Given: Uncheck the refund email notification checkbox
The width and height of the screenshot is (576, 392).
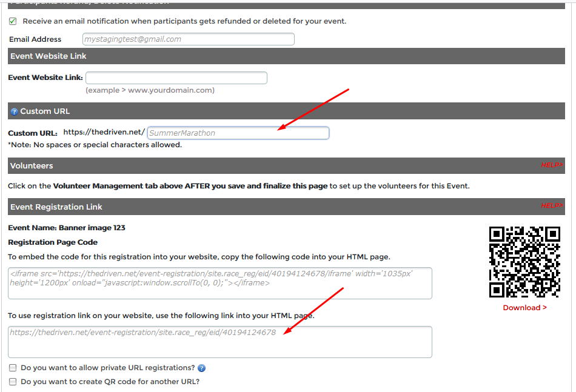Looking at the screenshot, I should (13, 21).
